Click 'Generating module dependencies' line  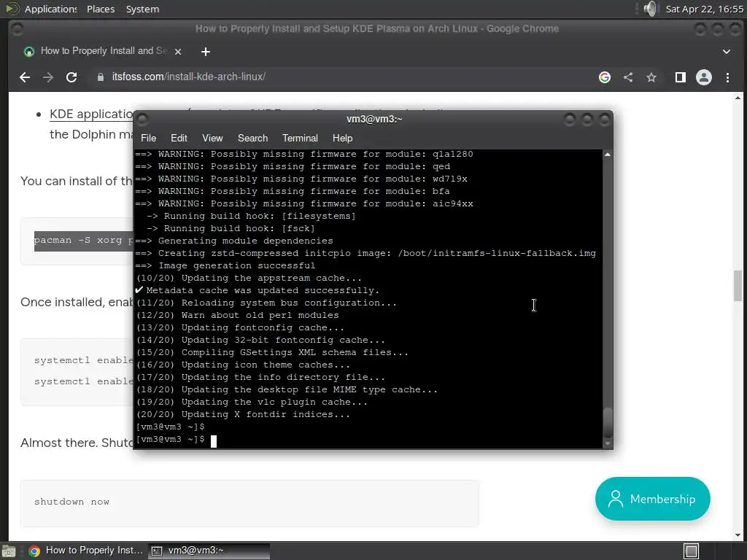pyautogui.click(x=234, y=241)
